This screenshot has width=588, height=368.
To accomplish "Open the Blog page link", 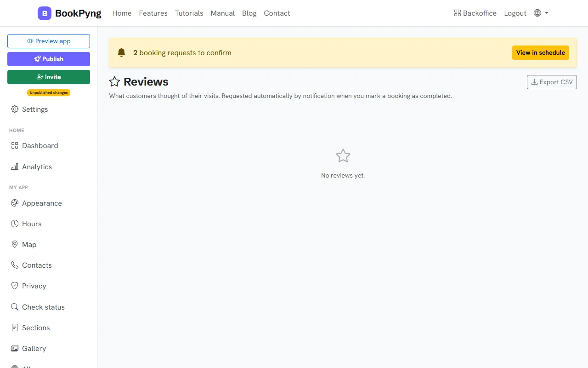I will click(249, 13).
